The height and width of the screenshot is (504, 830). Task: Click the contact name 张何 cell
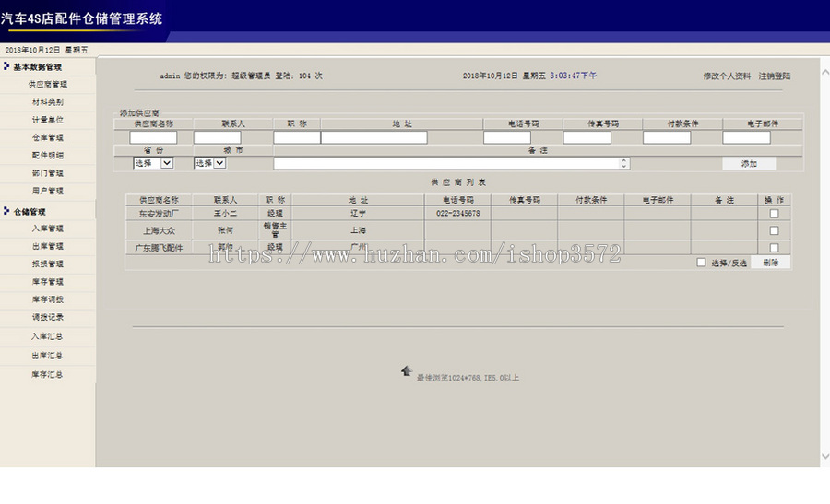coord(226,230)
